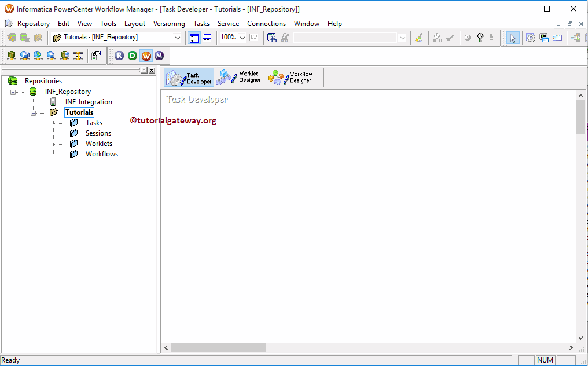Click the gray download arrow toolbar icon
The width and height of the screenshot is (588, 366).
coord(491,38)
